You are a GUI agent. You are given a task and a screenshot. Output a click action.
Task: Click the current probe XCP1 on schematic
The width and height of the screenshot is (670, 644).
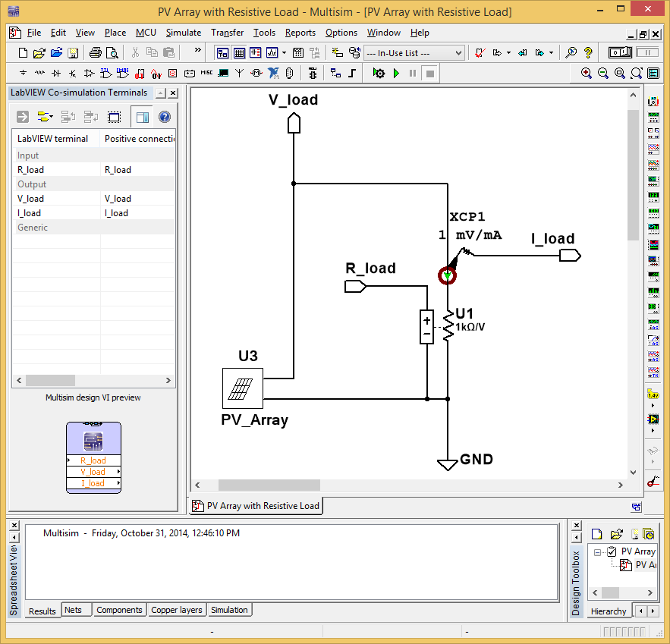pos(448,275)
